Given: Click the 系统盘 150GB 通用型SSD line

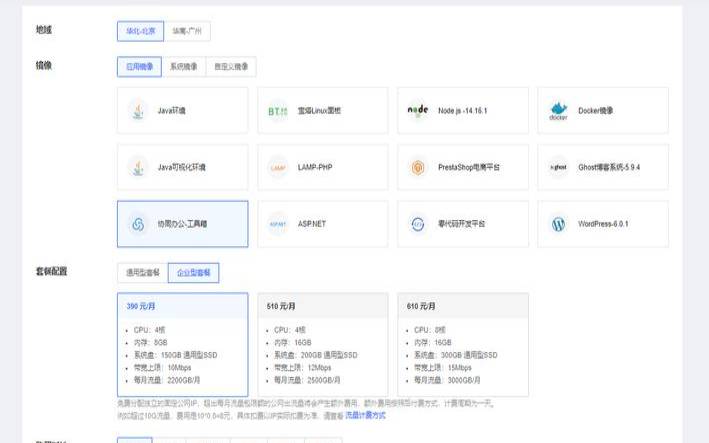Looking at the screenshot, I should click(175, 355).
